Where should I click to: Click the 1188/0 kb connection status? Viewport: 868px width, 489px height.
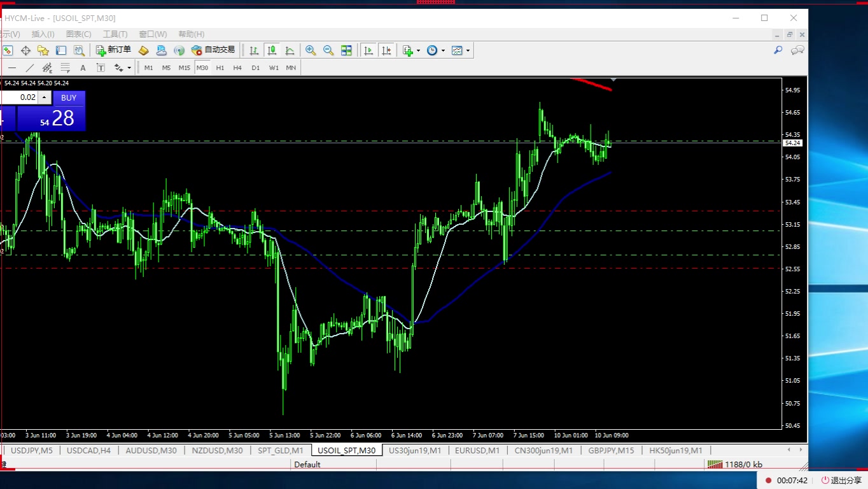[735, 465]
